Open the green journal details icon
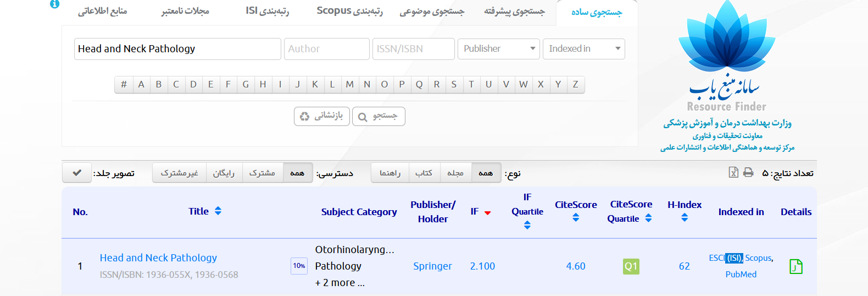This screenshot has width=868, height=296. click(x=795, y=266)
